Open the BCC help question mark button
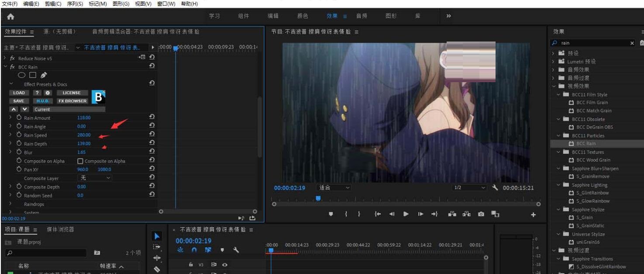Viewport: 644px width, 274px height. coord(38,93)
